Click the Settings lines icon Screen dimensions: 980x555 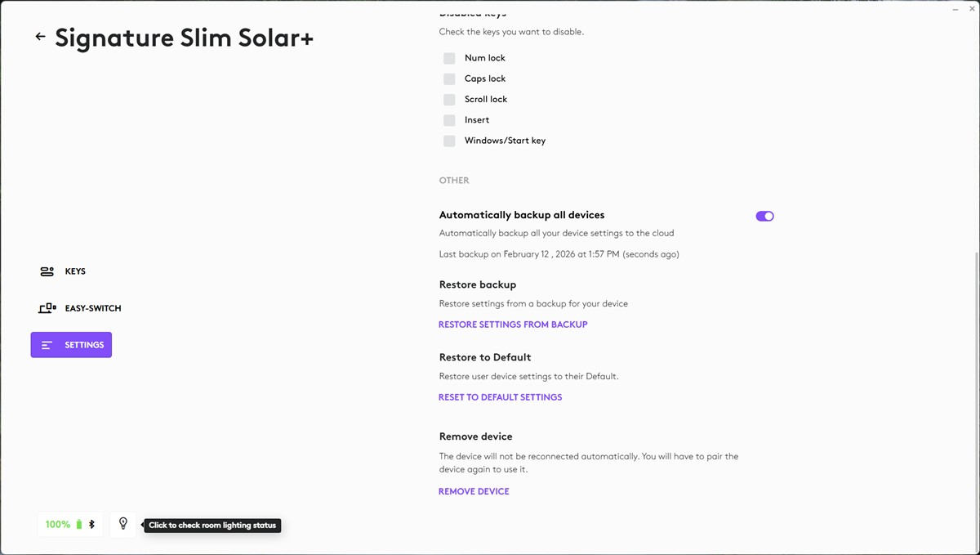[47, 345]
